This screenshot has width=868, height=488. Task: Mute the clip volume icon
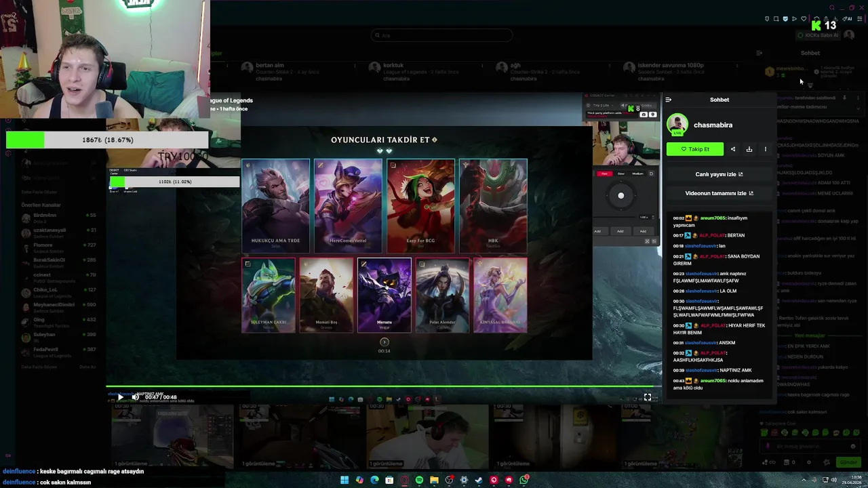click(135, 397)
